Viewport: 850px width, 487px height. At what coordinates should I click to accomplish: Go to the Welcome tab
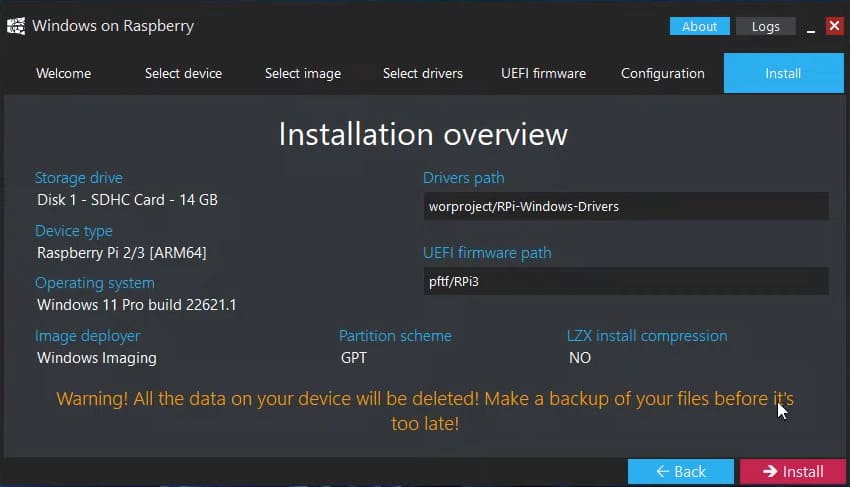(63, 73)
